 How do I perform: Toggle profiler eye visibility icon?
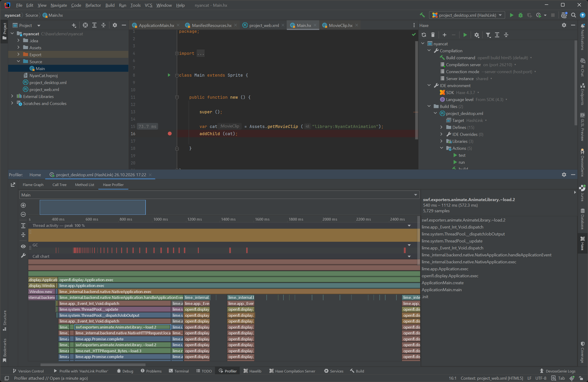pyautogui.click(x=23, y=246)
